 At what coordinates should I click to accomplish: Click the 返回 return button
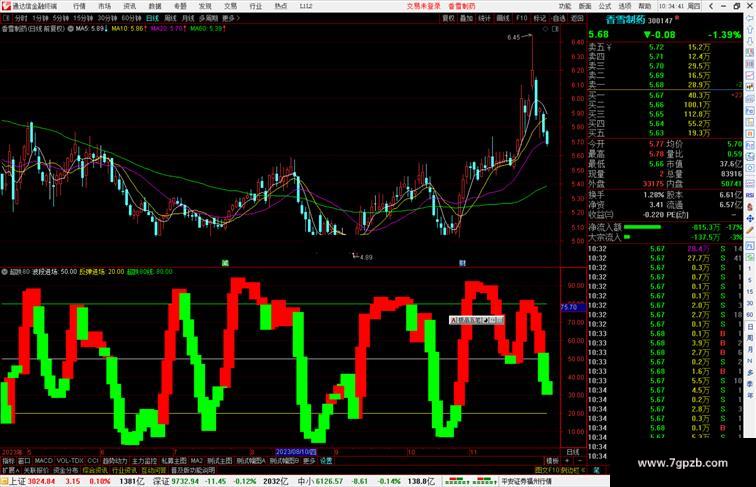577,18
